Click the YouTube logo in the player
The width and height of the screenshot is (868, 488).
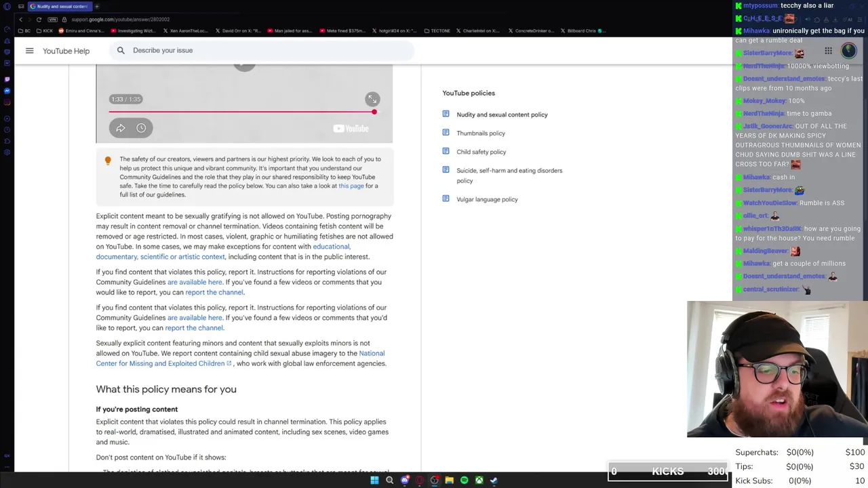351,129
